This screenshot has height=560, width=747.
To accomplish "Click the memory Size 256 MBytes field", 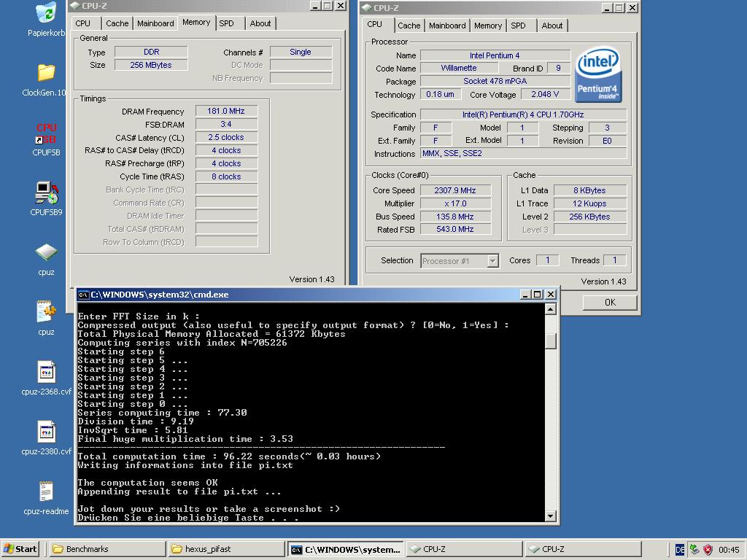I will 151,65.
